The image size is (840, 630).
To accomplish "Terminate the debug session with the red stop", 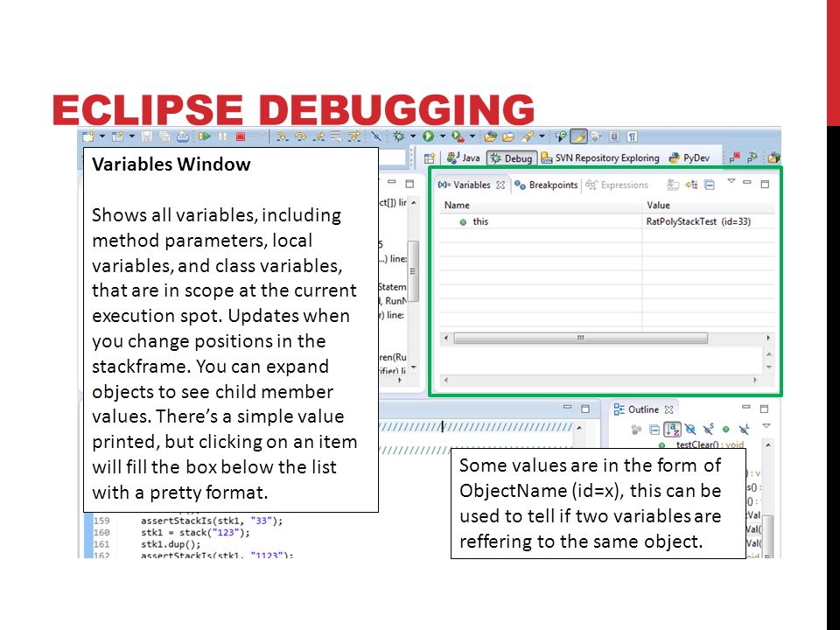I will click(241, 136).
